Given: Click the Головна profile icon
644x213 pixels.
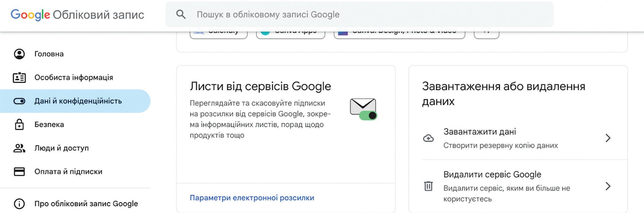Looking at the screenshot, I should coord(19,54).
